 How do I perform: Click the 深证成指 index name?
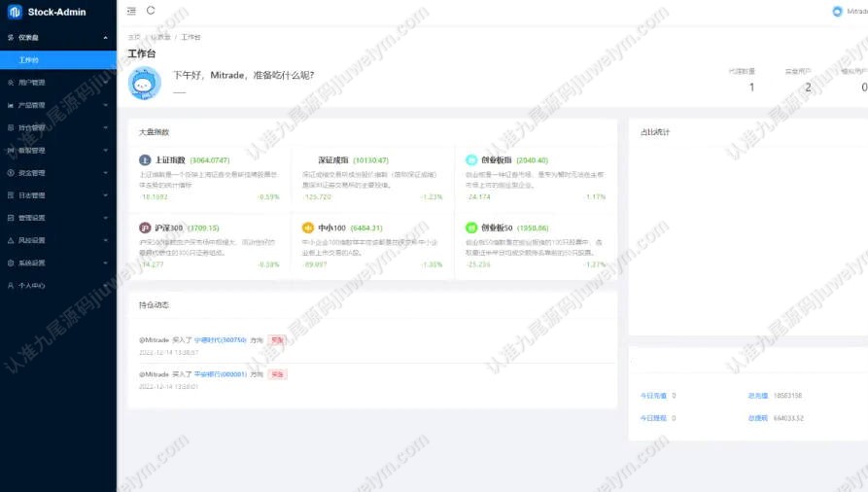333,160
